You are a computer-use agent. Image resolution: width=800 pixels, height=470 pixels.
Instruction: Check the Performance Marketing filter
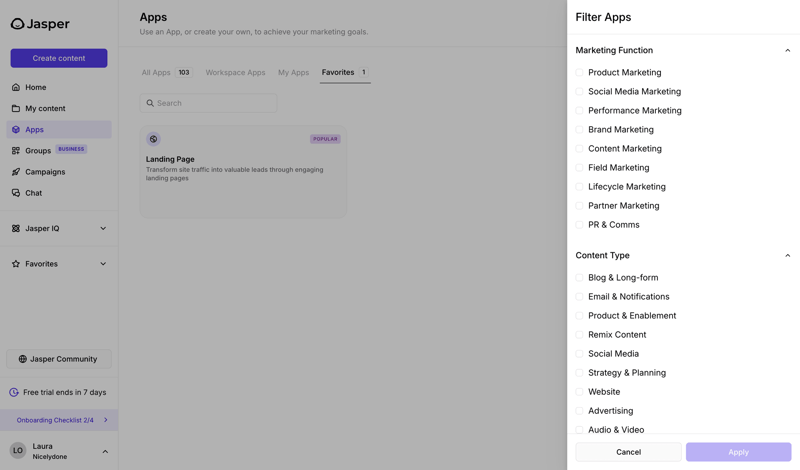pyautogui.click(x=579, y=111)
